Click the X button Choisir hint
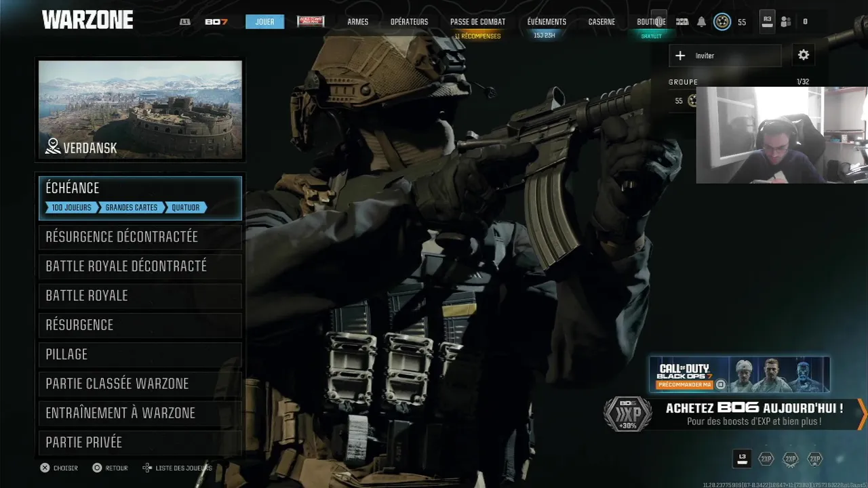The height and width of the screenshot is (488, 868). coord(59,468)
